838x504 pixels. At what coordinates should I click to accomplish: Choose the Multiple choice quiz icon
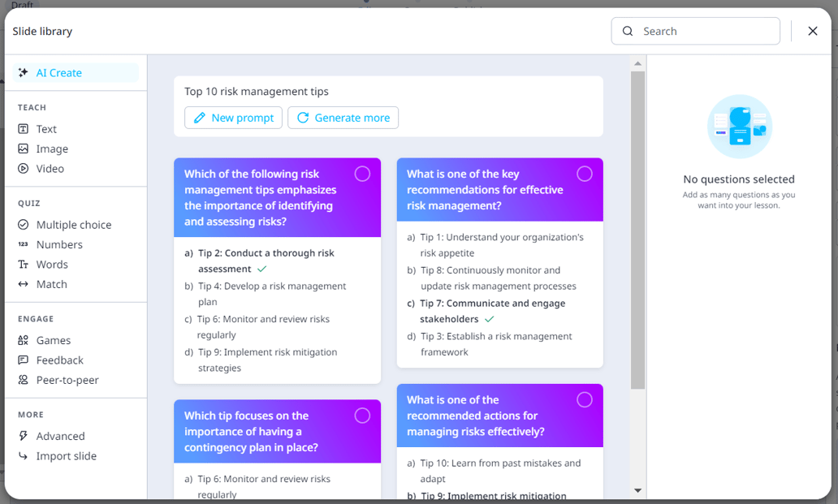pos(24,225)
